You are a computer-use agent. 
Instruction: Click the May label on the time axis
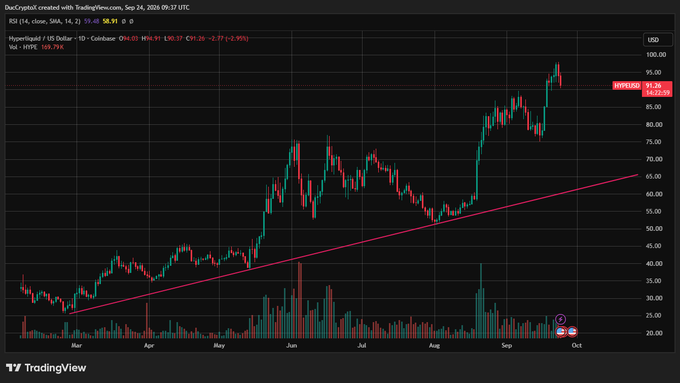[219, 346]
